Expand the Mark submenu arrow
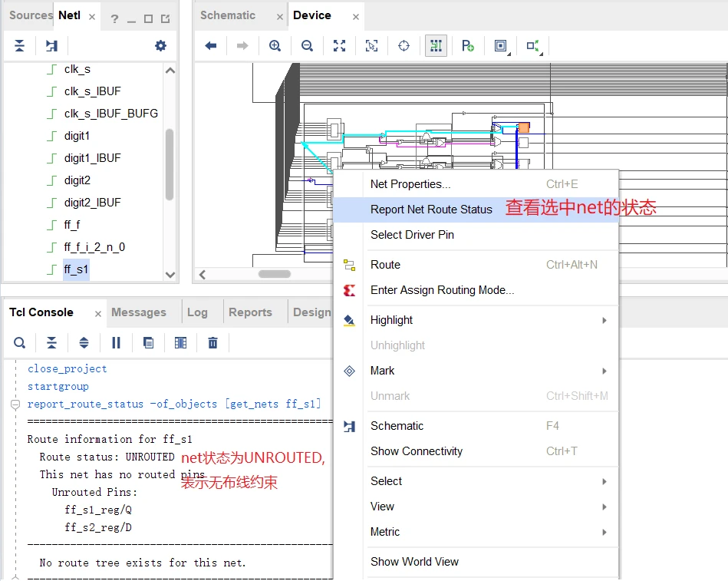Viewport: 728px width, 581px height. click(x=604, y=371)
